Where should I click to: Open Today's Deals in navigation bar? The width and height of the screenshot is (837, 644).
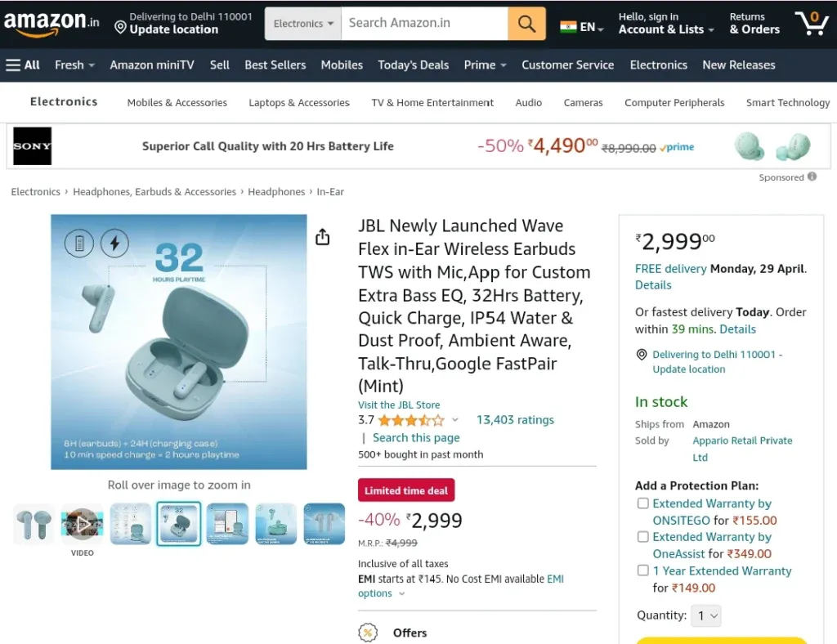pos(413,65)
